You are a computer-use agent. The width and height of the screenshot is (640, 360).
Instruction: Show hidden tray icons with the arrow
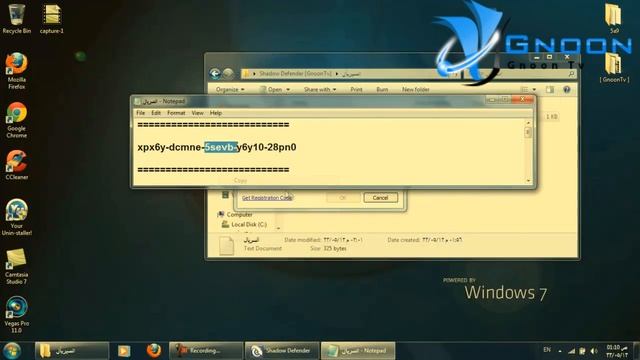click(x=560, y=351)
